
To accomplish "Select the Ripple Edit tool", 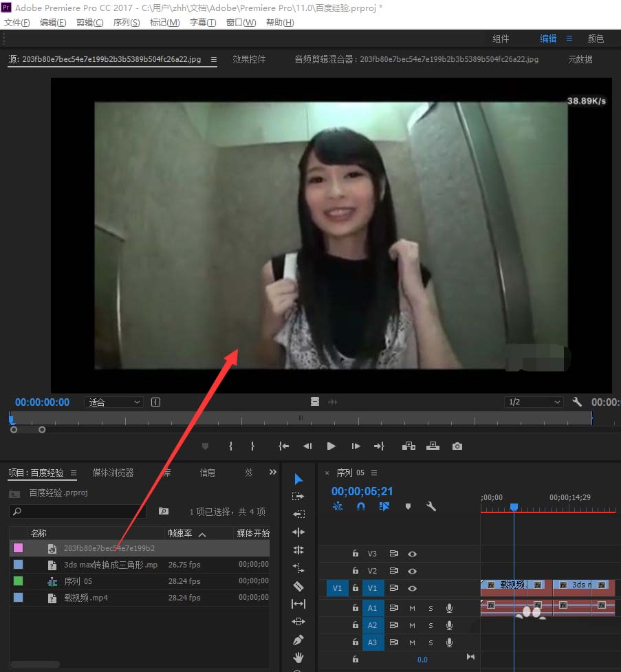I will [298, 532].
